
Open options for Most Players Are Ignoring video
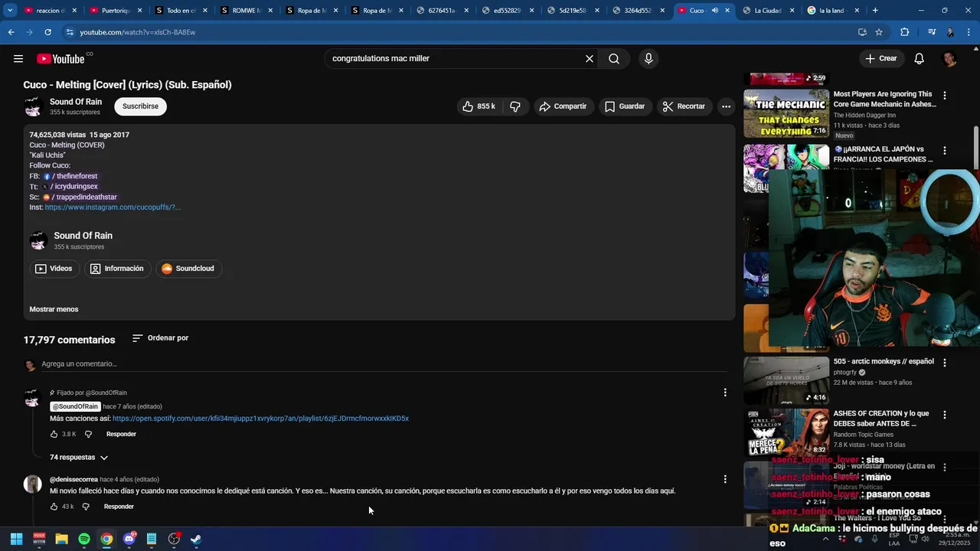coord(945,96)
